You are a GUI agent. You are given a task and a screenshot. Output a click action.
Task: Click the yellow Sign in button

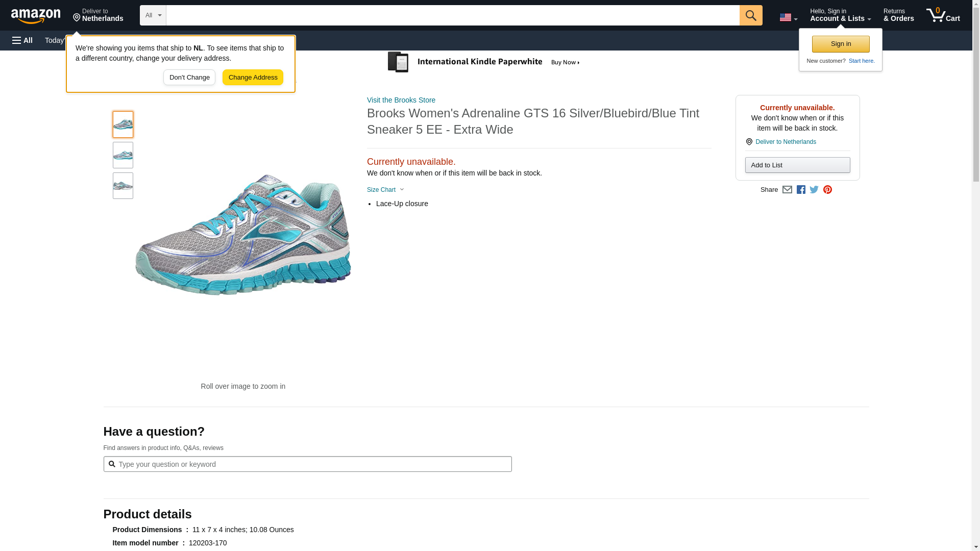point(841,44)
